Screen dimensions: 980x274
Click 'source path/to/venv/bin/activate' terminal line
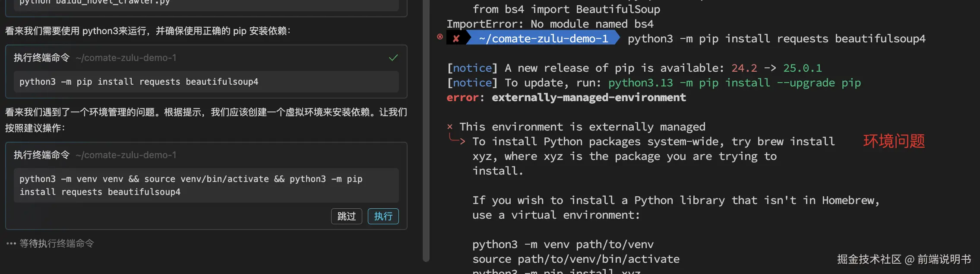tap(576, 259)
